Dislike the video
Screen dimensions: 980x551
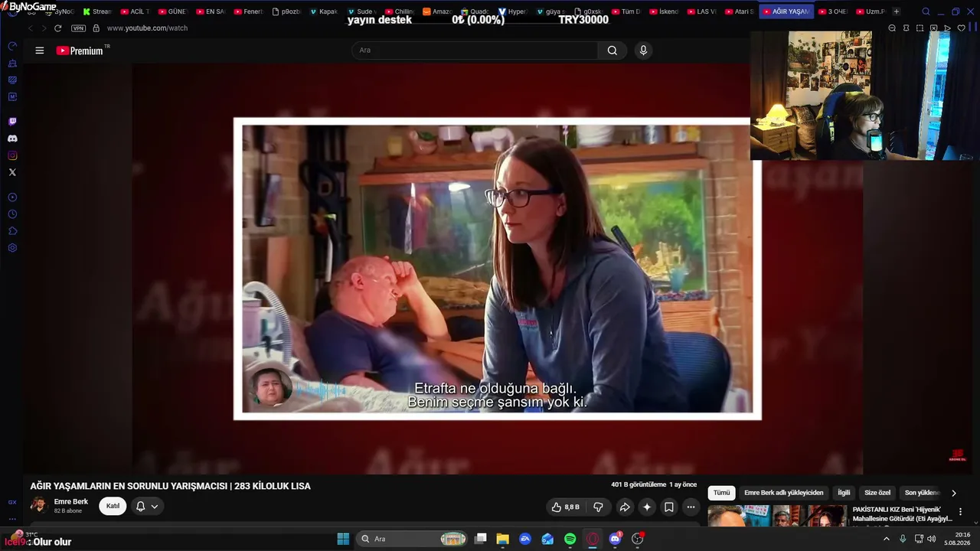point(598,507)
